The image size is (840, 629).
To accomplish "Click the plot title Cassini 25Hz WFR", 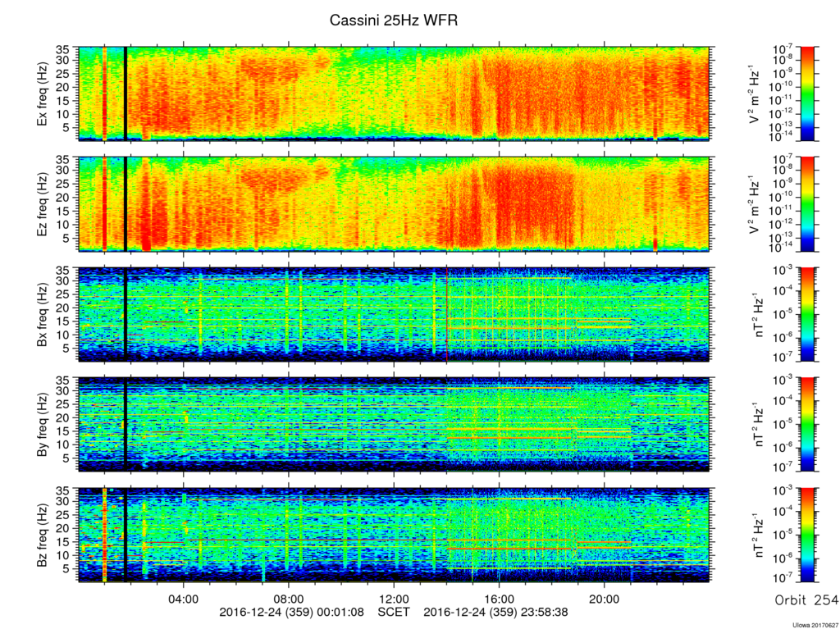I will coord(393,21).
